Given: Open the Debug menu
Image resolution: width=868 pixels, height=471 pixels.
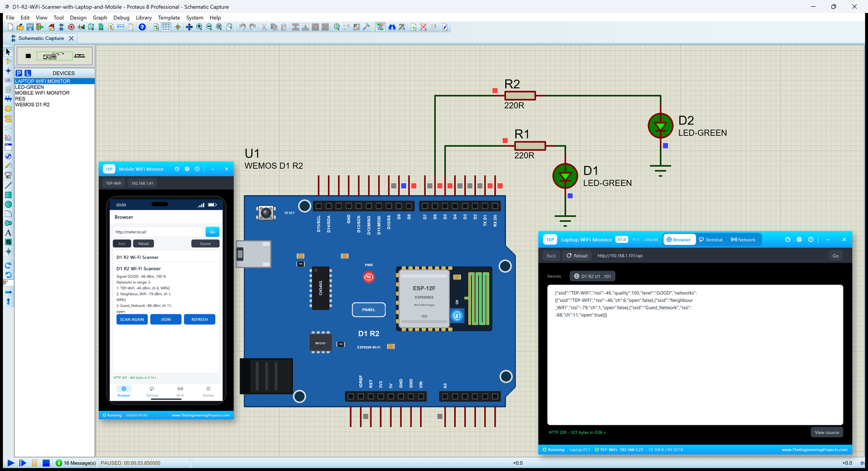Looking at the screenshot, I should point(122,18).
